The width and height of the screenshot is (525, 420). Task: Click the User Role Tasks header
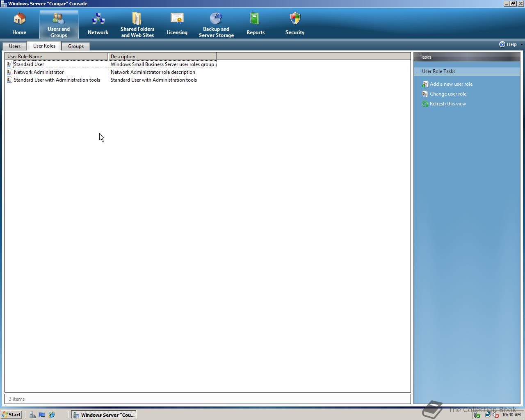pyautogui.click(x=467, y=71)
